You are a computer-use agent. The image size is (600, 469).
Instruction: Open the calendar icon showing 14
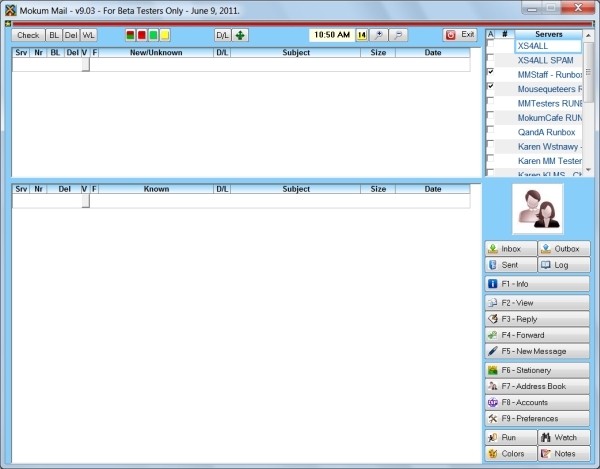point(362,35)
